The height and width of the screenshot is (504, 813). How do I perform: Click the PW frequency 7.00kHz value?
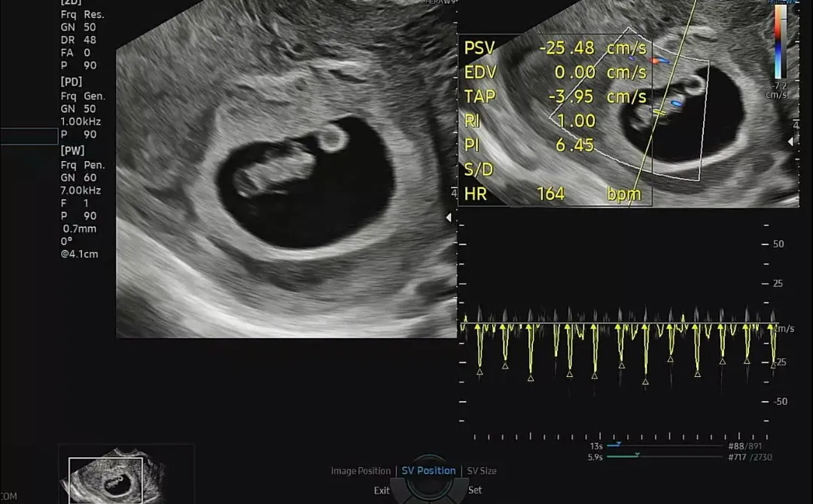coord(81,190)
